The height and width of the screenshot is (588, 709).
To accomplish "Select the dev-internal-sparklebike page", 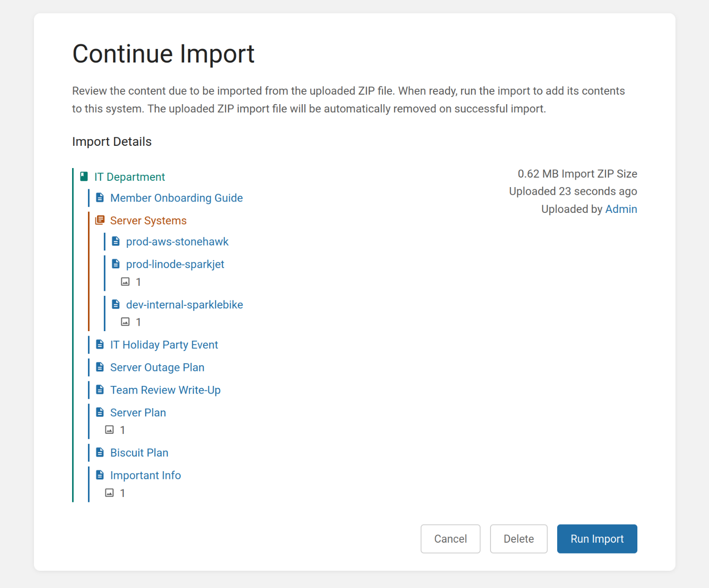I will click(185, 304).
